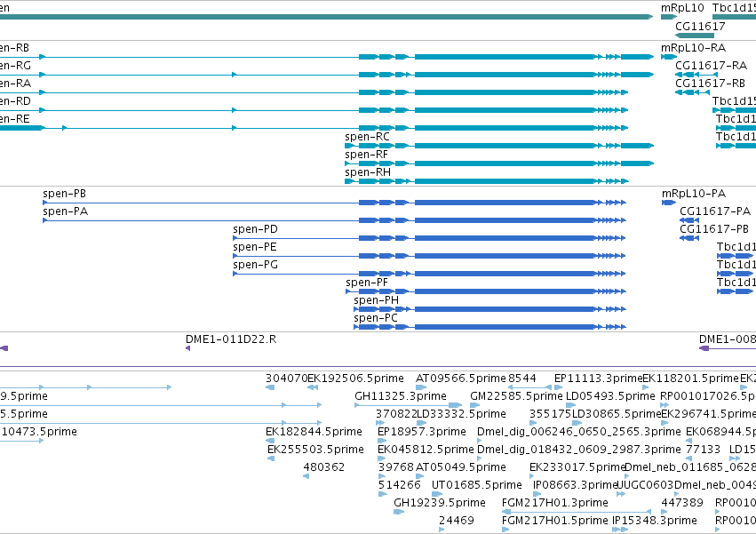Image resolution: width=756 pixels, height=534 pixels.
Task: Click the 304070 EST label
Action: (x=286, y=379)
